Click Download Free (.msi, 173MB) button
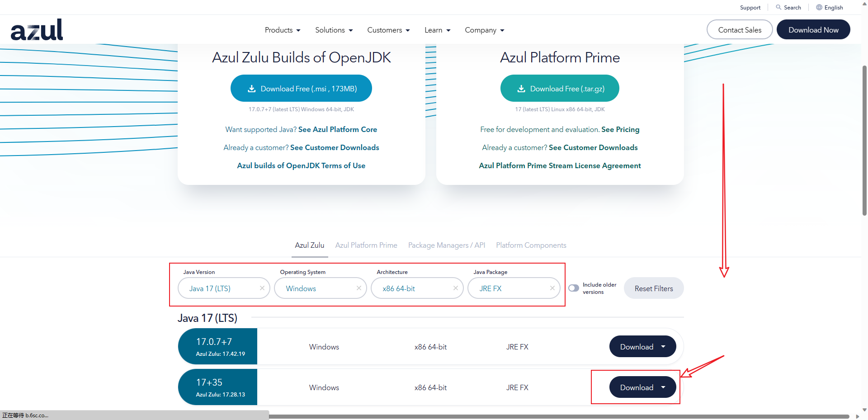The height and width of the screenshot is (420, 868). pos(301,88)
